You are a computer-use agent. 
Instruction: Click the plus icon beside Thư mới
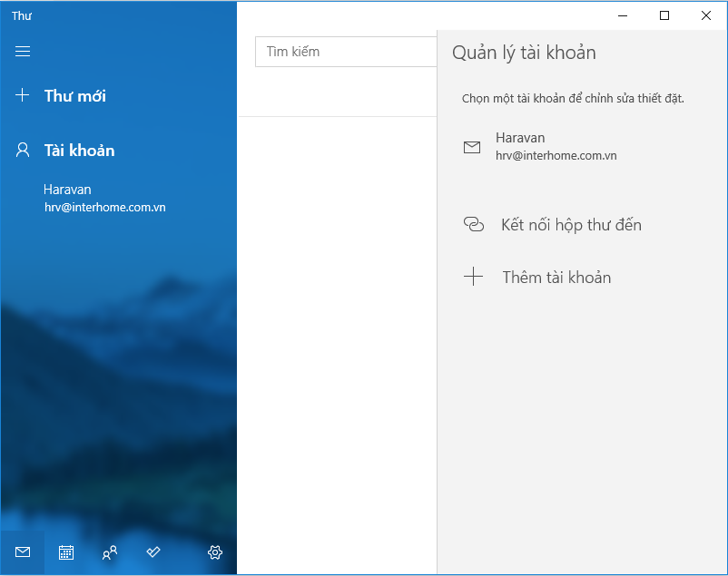point(24,95)
